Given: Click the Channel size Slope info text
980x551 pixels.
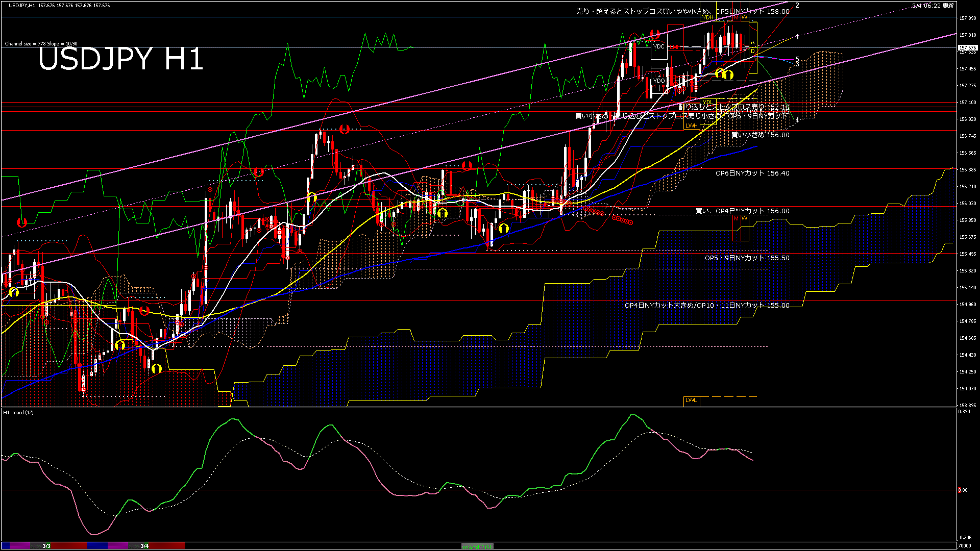Looking at the screenshot, I should click(x=41, y=44).
